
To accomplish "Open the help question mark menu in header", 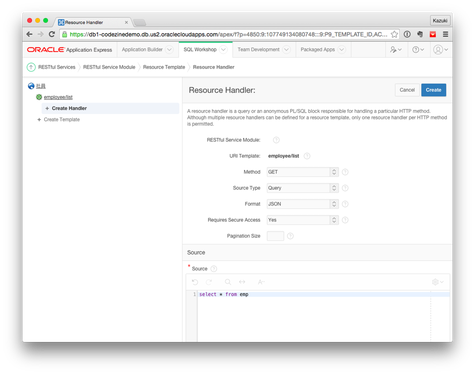I will click(418, 50).
